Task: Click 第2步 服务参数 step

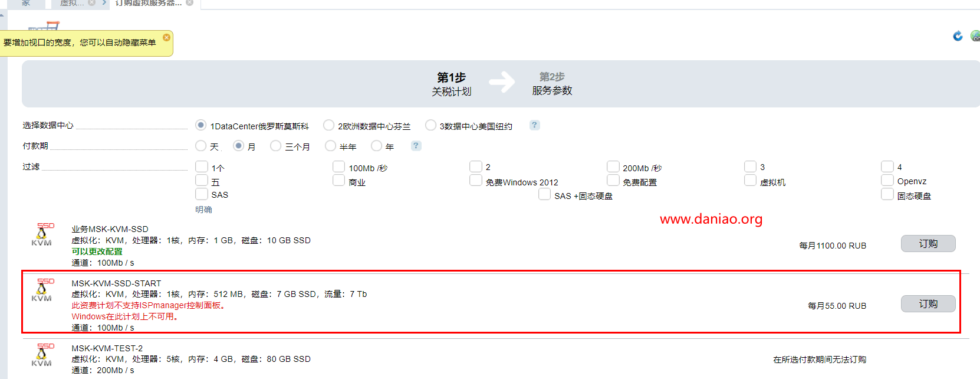Action: 552,83
